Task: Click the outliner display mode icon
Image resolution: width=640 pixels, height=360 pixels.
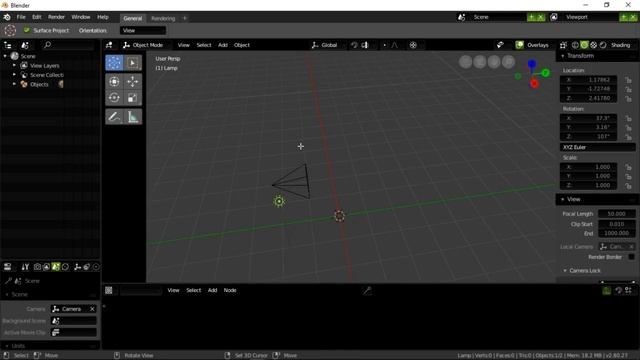Action: [x=25, y=45]
